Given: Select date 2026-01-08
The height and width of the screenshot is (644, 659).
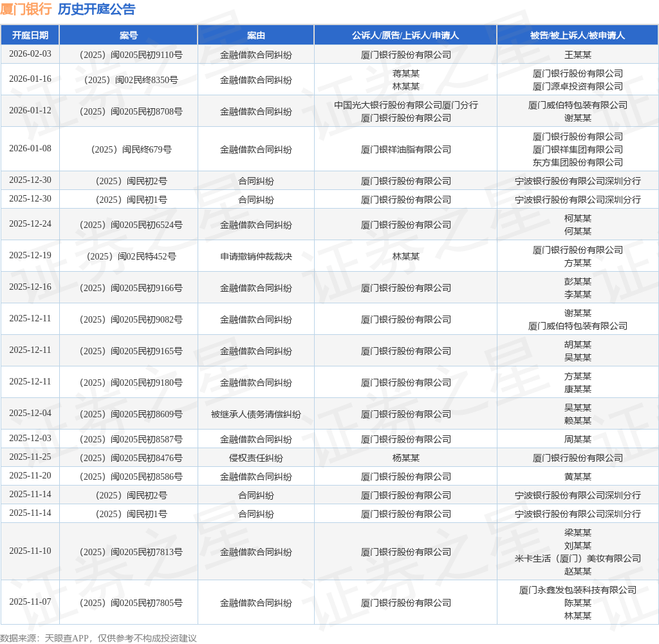Looking at the screenshot, I should pyautogui.click(x=30, y=149).
